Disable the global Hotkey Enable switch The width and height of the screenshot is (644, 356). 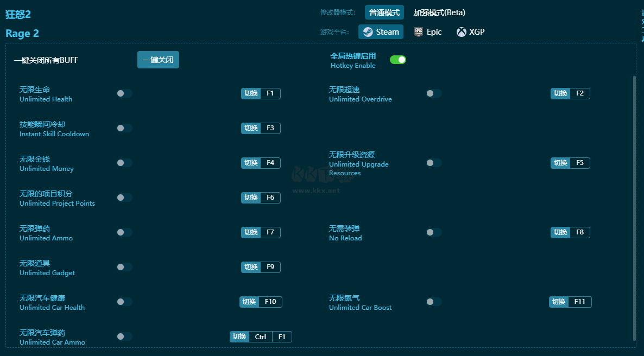(397, 60)
